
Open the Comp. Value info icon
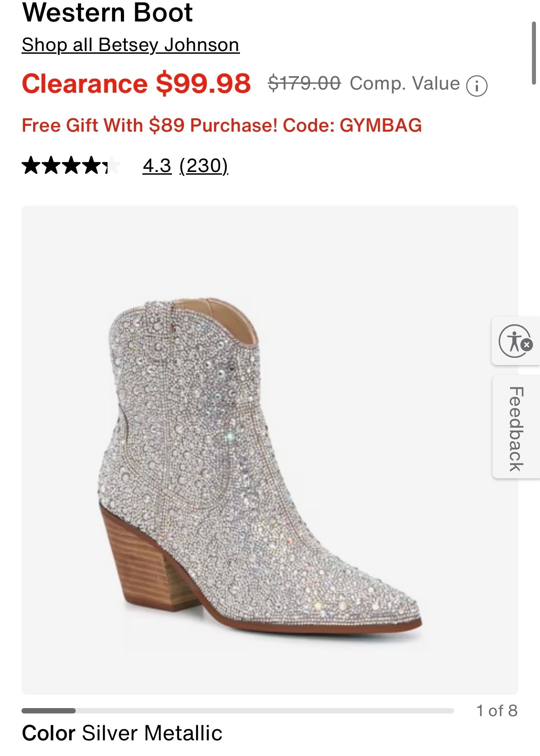(x=476, y=86)
